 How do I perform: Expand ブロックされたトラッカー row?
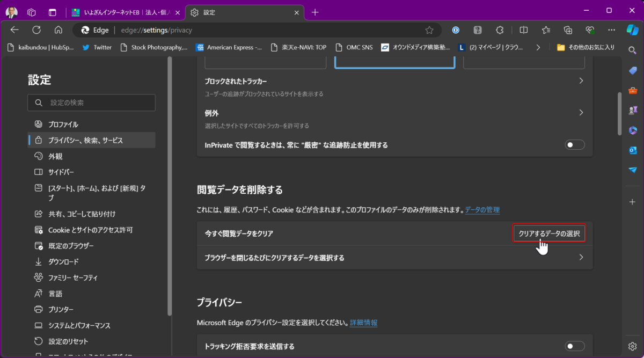click(x=581, y=81)
